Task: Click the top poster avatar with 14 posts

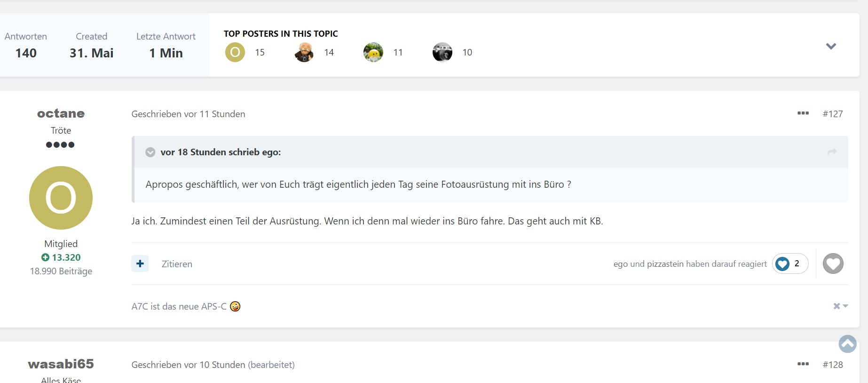Action: 304,52
